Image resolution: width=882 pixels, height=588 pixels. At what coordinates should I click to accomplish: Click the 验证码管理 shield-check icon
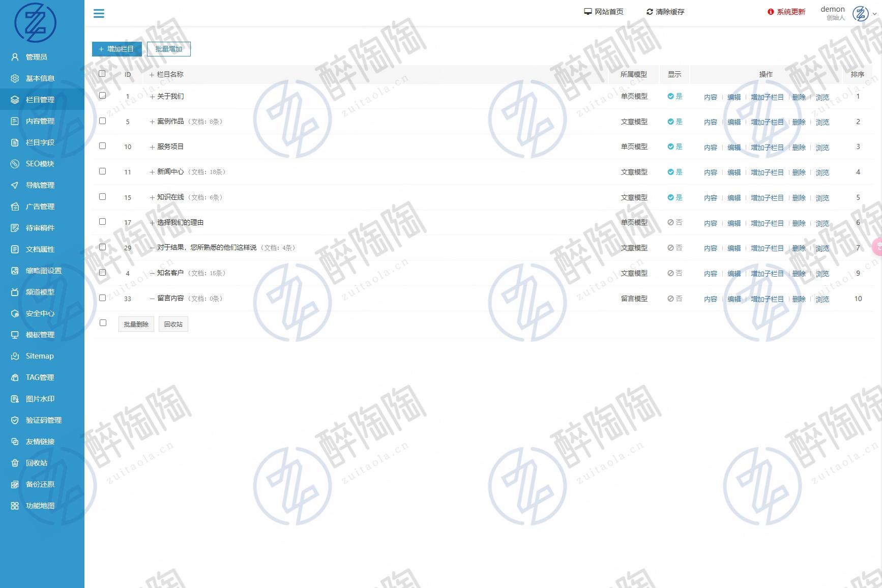[15, 420]
